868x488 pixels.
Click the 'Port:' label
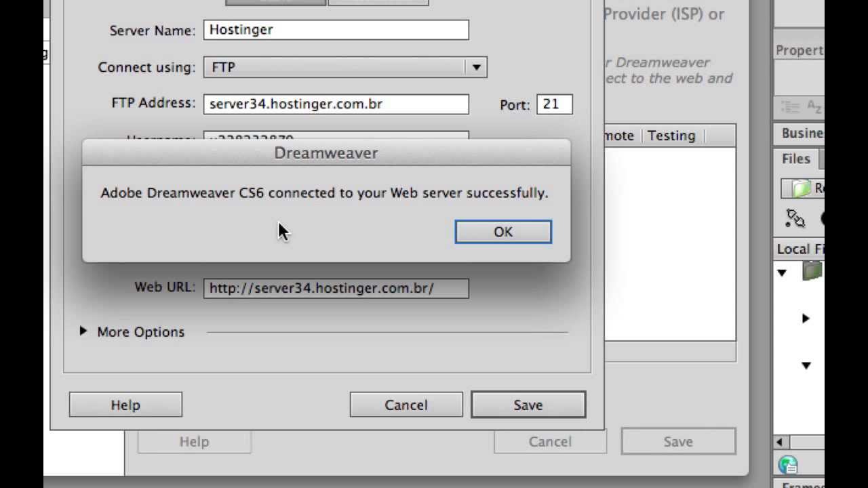point(515,105)
